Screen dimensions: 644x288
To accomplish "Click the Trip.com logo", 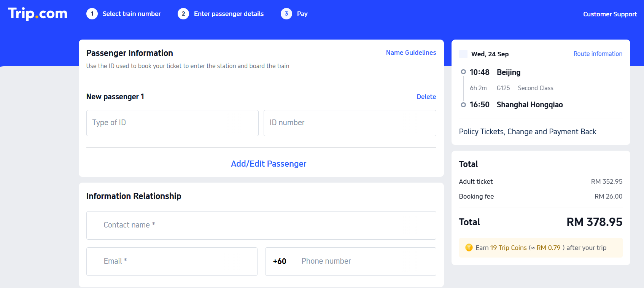I will point(38,14).
